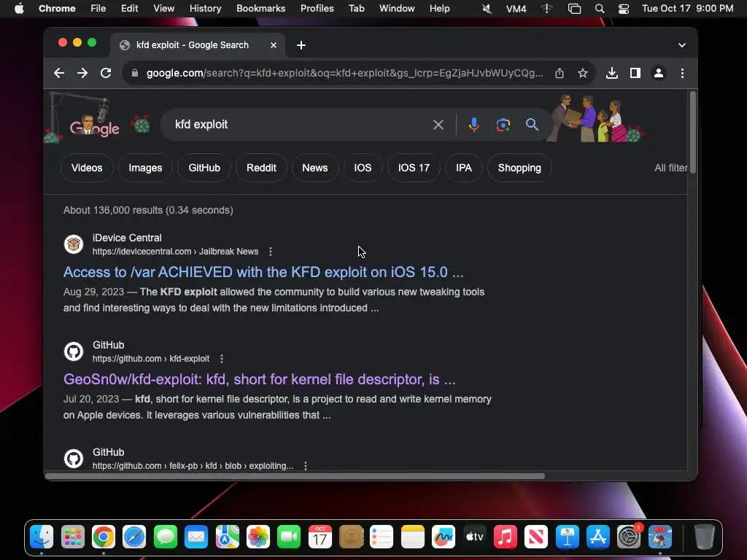Viewport: 747px width, 560px height.
Task: View site information padlock icon
Action: [135, 73]
